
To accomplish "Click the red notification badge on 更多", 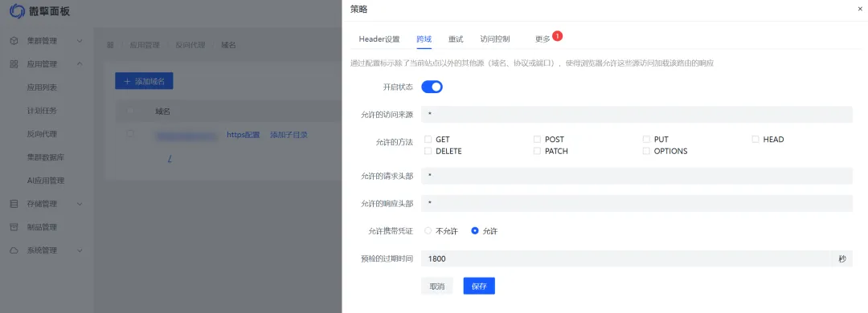I will coord(558,36).
